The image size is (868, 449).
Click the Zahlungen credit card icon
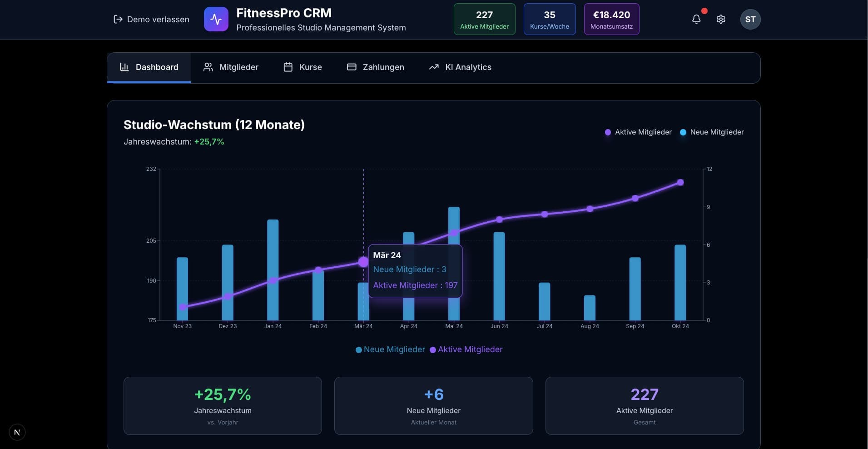point(352,67)
